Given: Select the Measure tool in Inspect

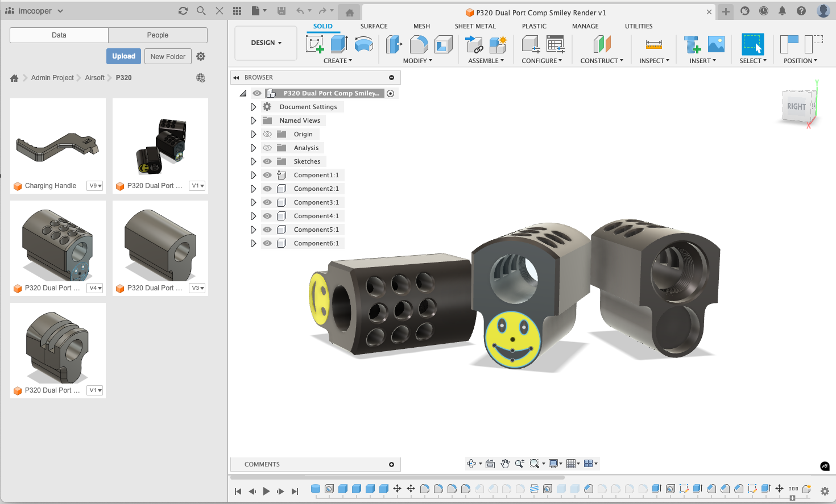Looking at the screenshot, I should click(x=654, y=44).
